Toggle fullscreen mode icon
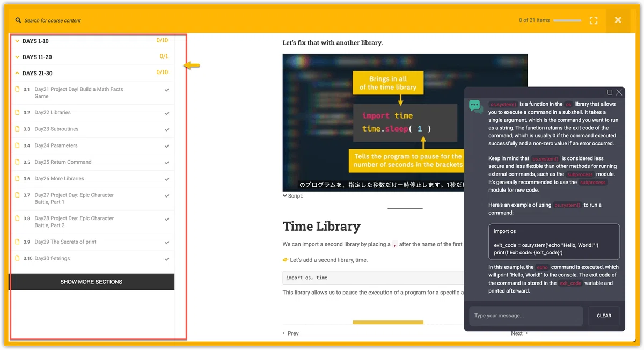Screen dimensions: 644x350 click(x=593, y=20)
